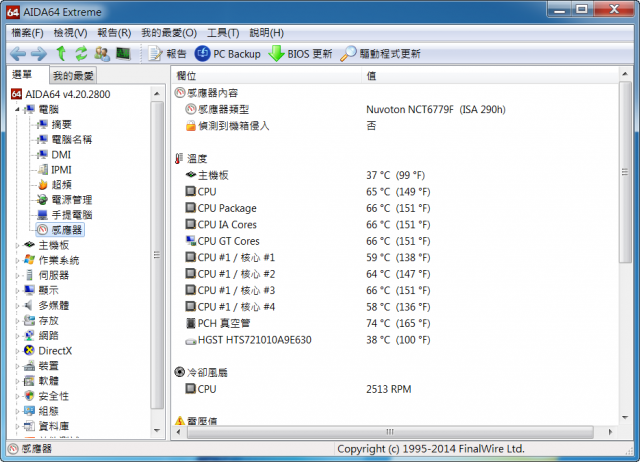The width and height of the screenshot is (640, 462).
Task: Select the 偵測到機箱侵入 row lock icon
Action: pos(191,126)
